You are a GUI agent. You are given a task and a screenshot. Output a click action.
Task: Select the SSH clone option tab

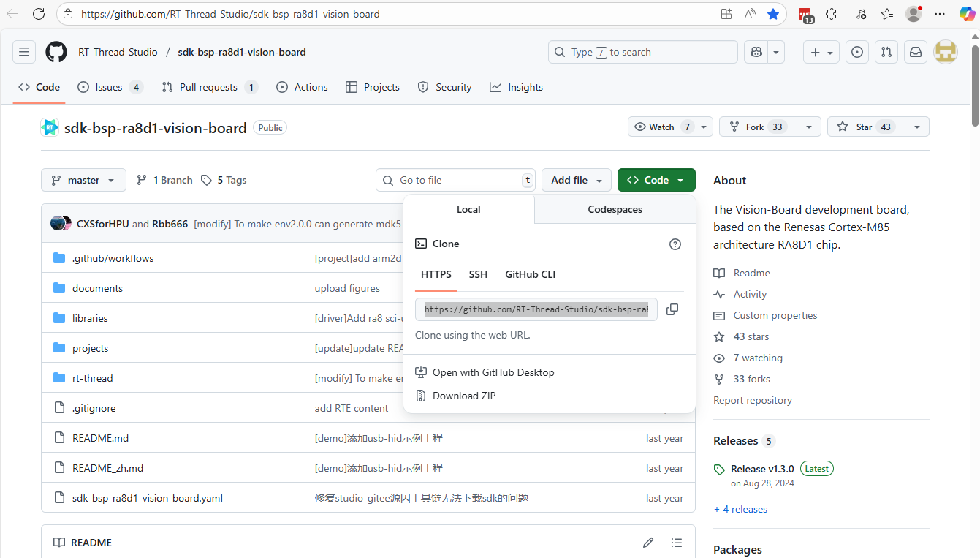[x=478, y=274]
